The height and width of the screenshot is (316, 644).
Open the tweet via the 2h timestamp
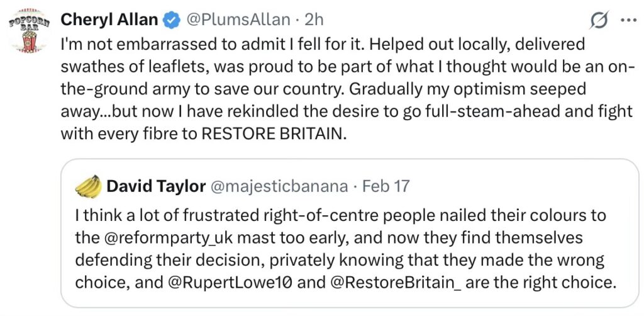[313, 20]
